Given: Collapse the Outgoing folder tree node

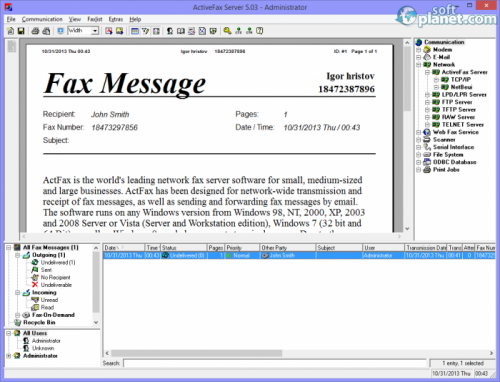Looking at the screenshot, I should click(18, 255).
